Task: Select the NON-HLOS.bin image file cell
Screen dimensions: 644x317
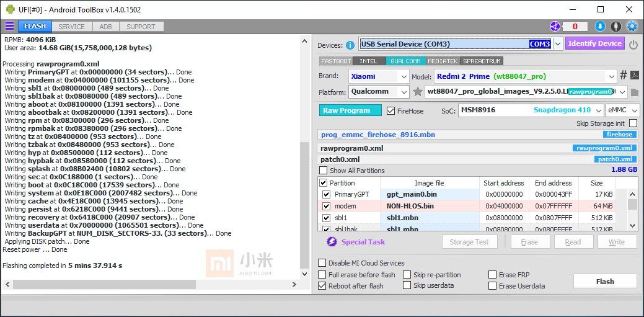Action: pos(430,206)
